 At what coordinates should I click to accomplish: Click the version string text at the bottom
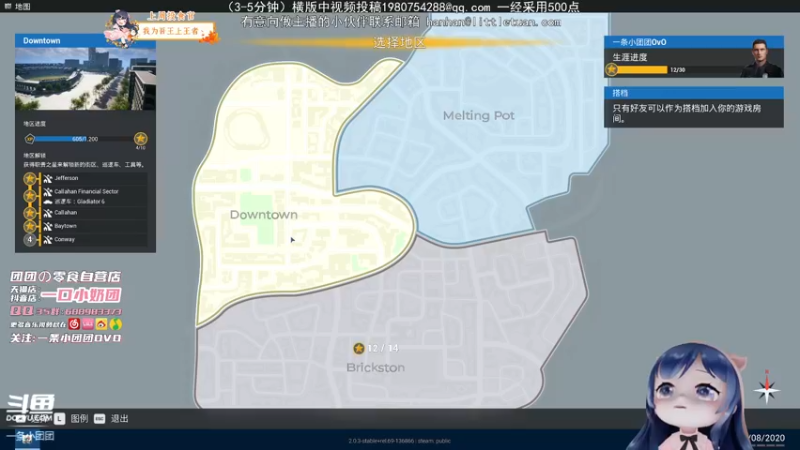[x=399, y=441]
